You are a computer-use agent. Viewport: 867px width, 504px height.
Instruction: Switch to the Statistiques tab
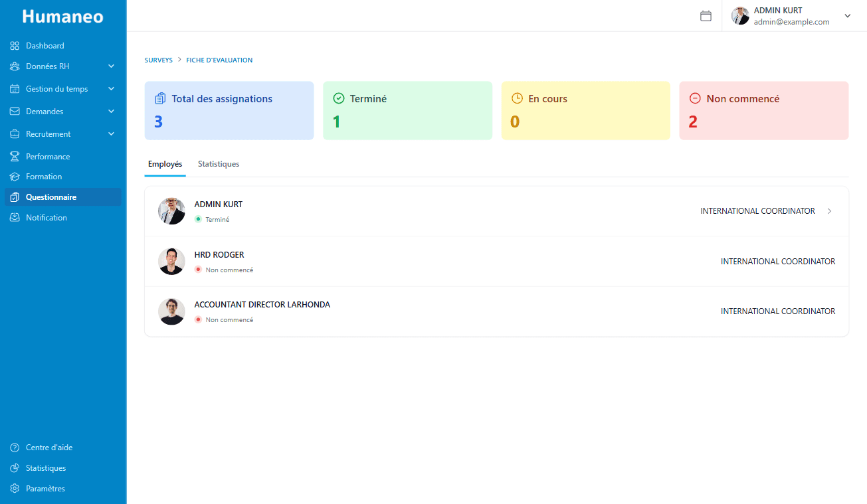point(219,164)
